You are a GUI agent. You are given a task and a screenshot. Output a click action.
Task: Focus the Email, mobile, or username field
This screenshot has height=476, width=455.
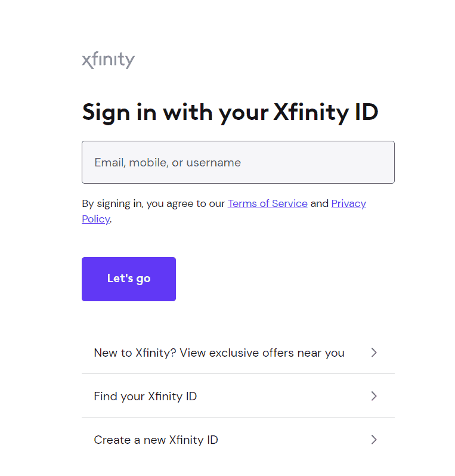point(238,162)
